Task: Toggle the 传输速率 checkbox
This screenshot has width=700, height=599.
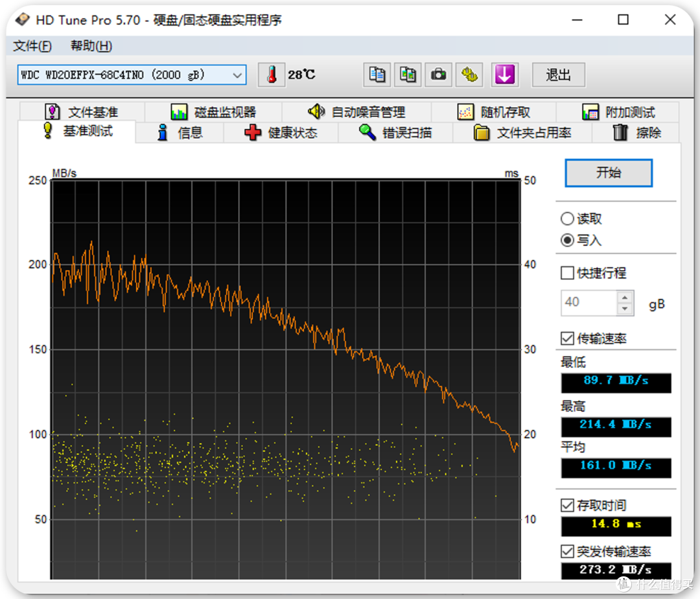Action: 567,338
